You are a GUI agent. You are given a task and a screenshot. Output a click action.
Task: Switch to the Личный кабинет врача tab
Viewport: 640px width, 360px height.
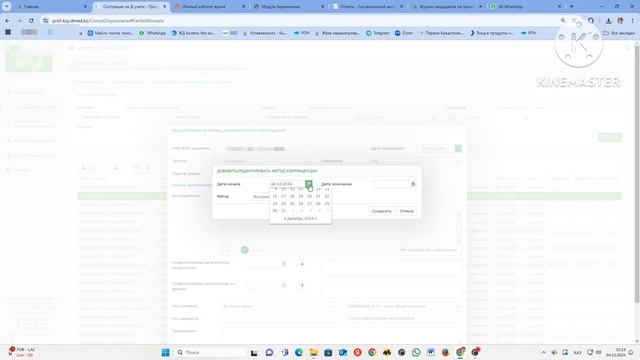coord(210,7)
